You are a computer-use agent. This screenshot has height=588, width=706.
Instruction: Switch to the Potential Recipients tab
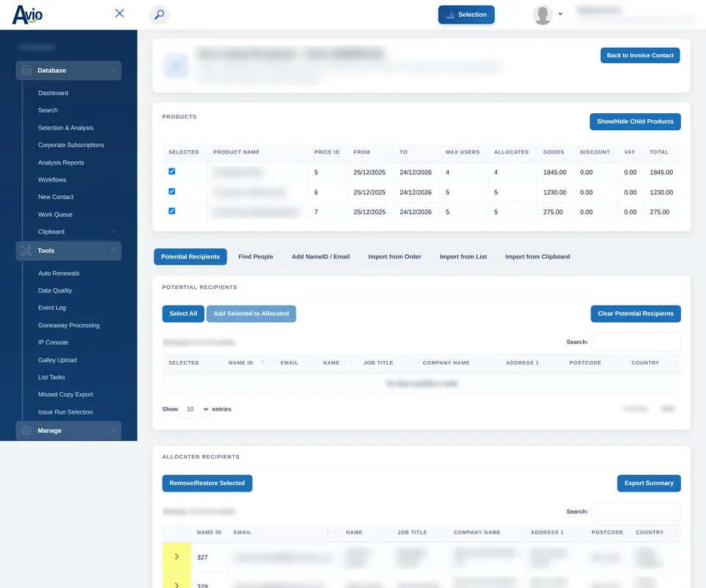[190, 257]
